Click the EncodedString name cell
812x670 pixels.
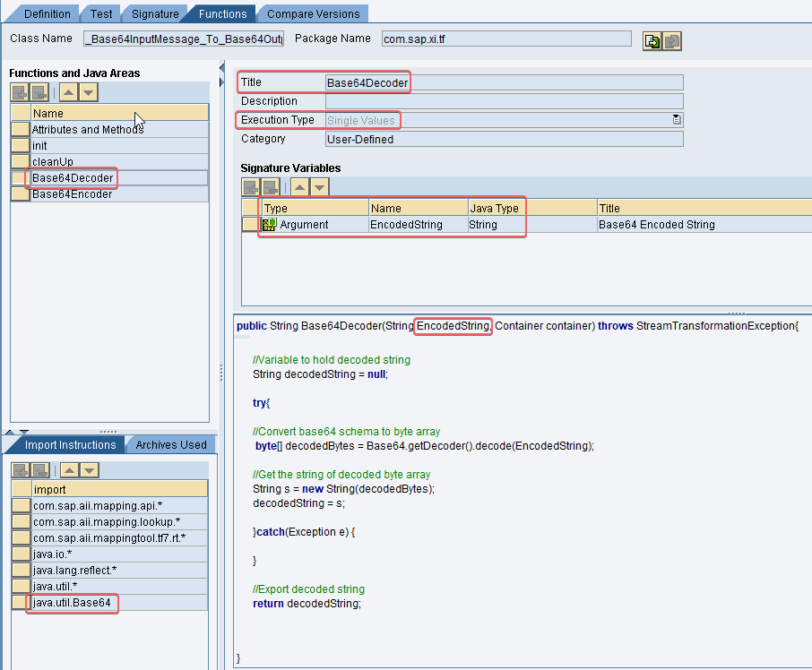419,225
